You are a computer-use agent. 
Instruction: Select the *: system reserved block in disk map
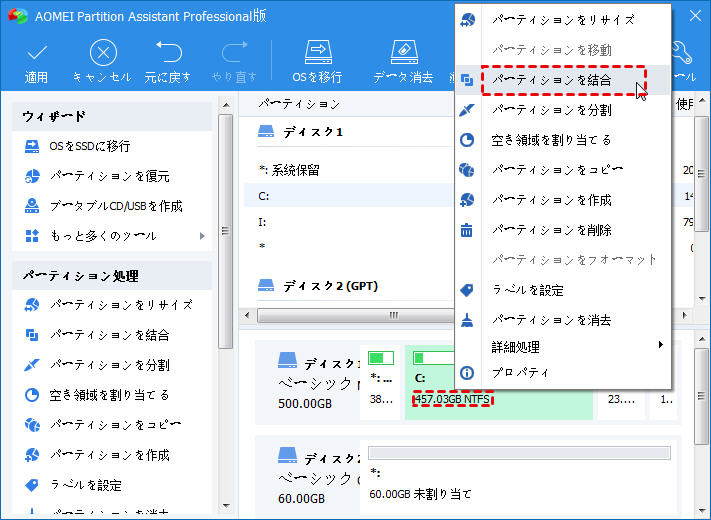tap(381, 382)
